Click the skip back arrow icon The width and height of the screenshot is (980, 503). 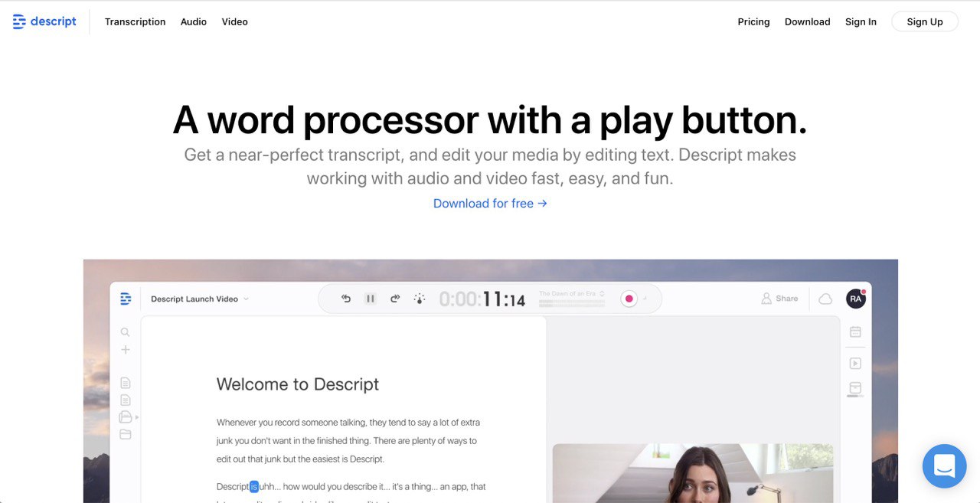346,299
